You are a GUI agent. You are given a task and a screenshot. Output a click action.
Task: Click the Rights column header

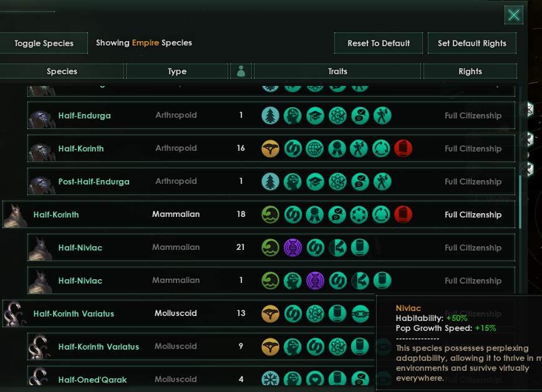(470, 71)
